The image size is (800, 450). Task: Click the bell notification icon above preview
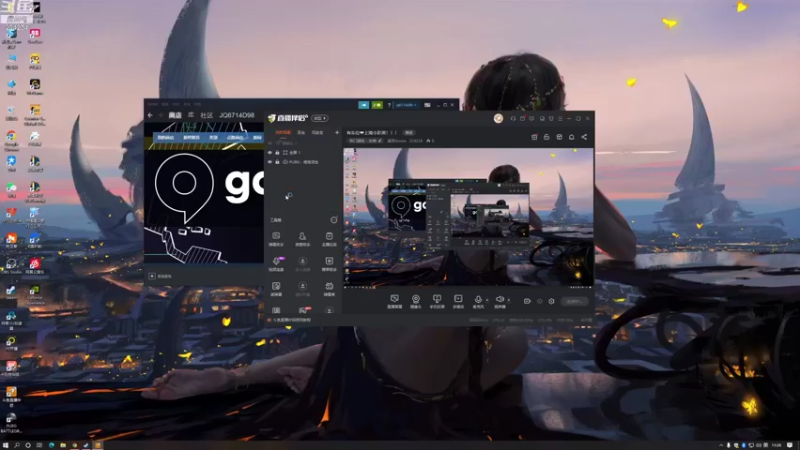pyautogui.click(x=571, y=137)
